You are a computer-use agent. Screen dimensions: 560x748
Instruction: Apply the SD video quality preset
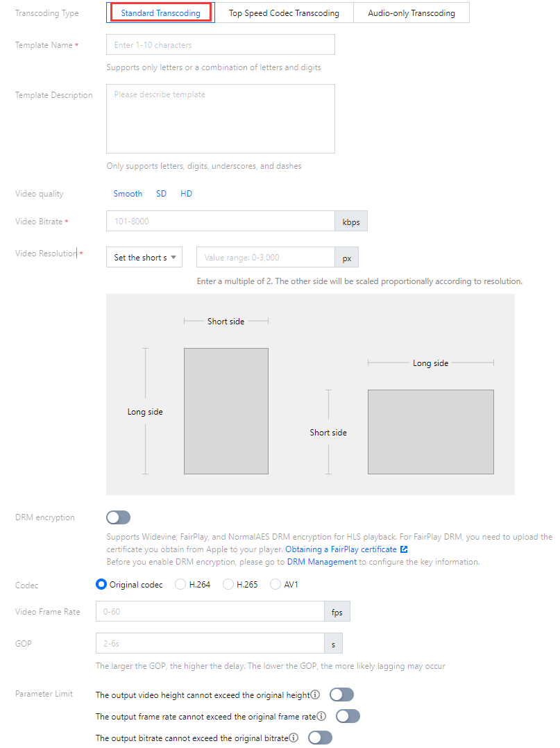tap(161, 194)
